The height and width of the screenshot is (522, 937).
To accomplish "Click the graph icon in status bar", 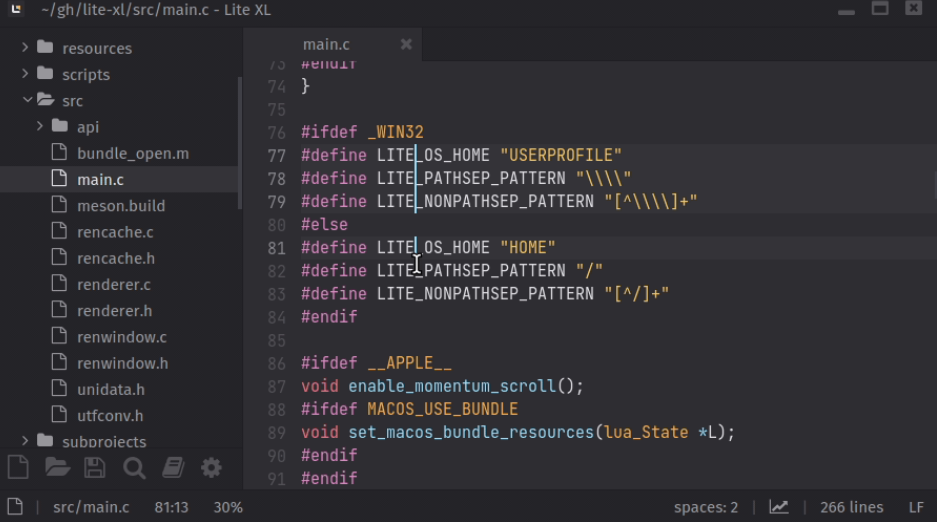I will point(779,507).
